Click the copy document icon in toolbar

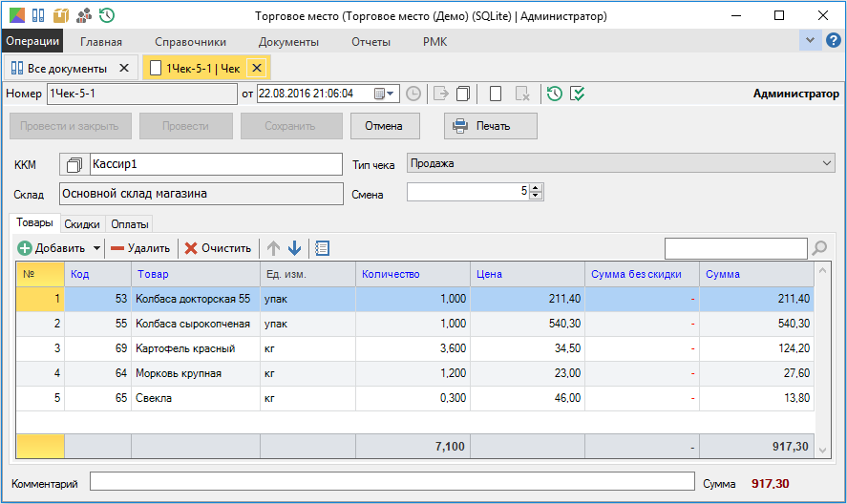click(463, 94)
